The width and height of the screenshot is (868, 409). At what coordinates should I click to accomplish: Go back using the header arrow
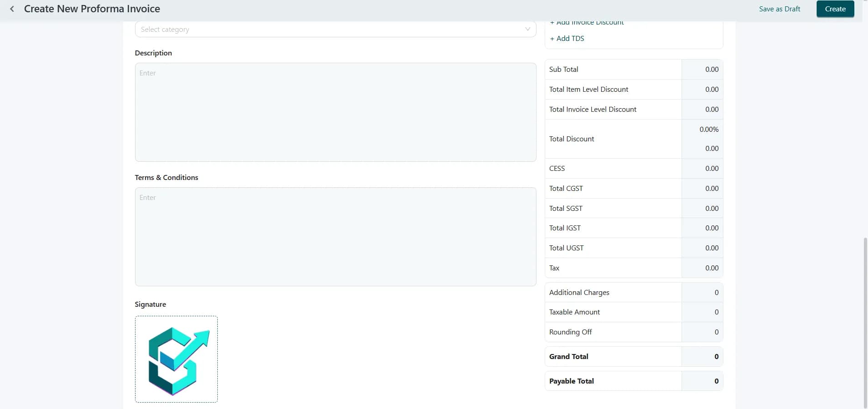(12, 9)
